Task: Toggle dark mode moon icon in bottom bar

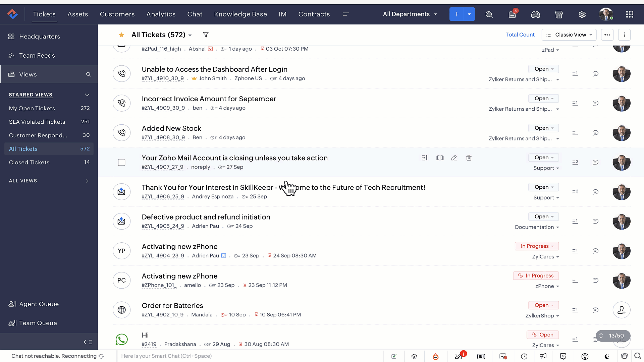Action: 607,356
